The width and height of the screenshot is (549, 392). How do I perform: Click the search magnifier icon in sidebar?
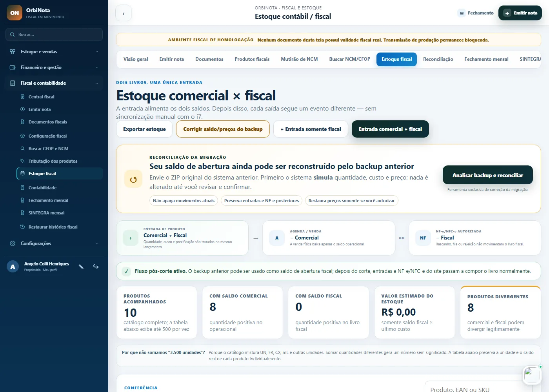click(x=13, y=34)
